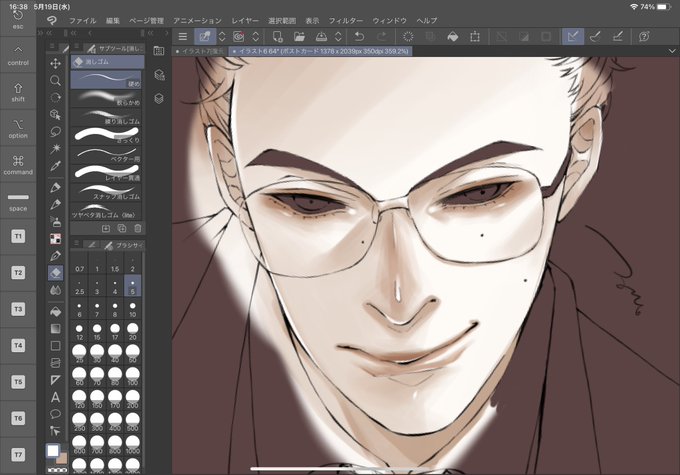Screen dimensions: 680x475
Task: Choose the レイヤー貫通 eraser sub tool
Action: pyautogui.click(x=106, y=174)
